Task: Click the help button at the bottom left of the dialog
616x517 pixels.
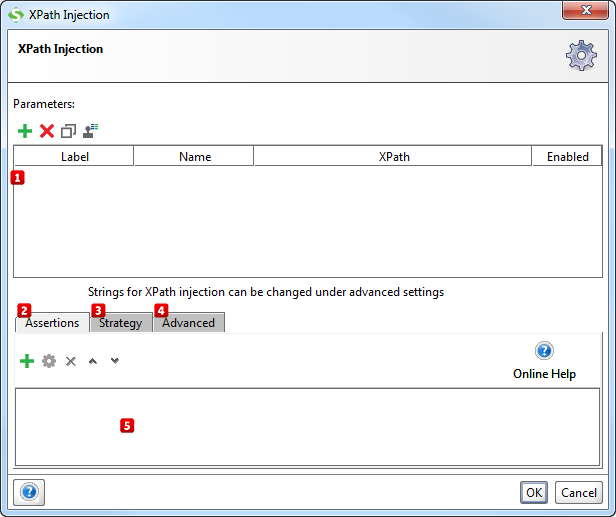Action: (x=29, y=492)
